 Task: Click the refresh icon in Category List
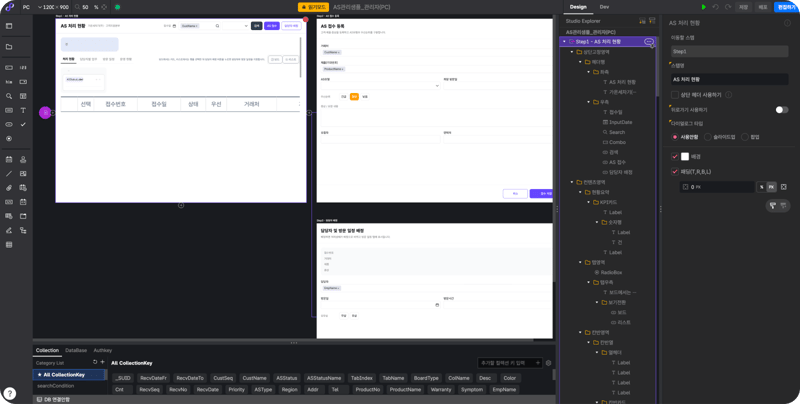pyautogui.click(x=95, y=362)
